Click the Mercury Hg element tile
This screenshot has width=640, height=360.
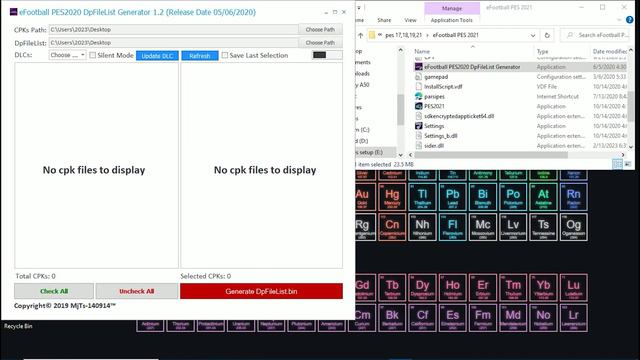[x=392, y=197]
